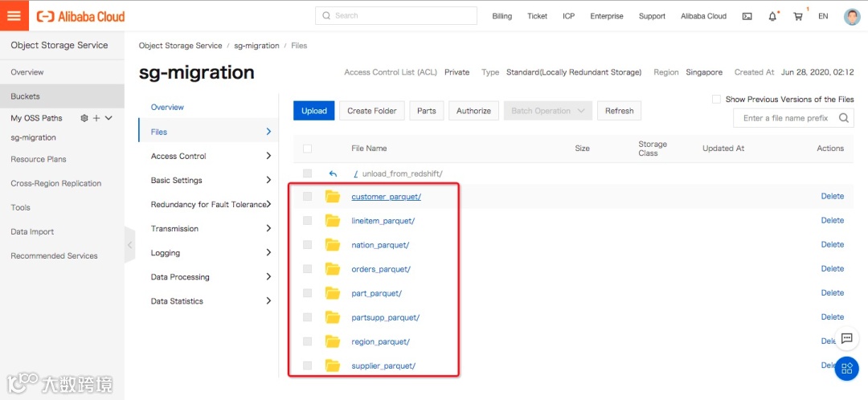This screenshot has height=400, width=868.
Task: Click the part_parquet folder icon
Action: click(333, 292)
